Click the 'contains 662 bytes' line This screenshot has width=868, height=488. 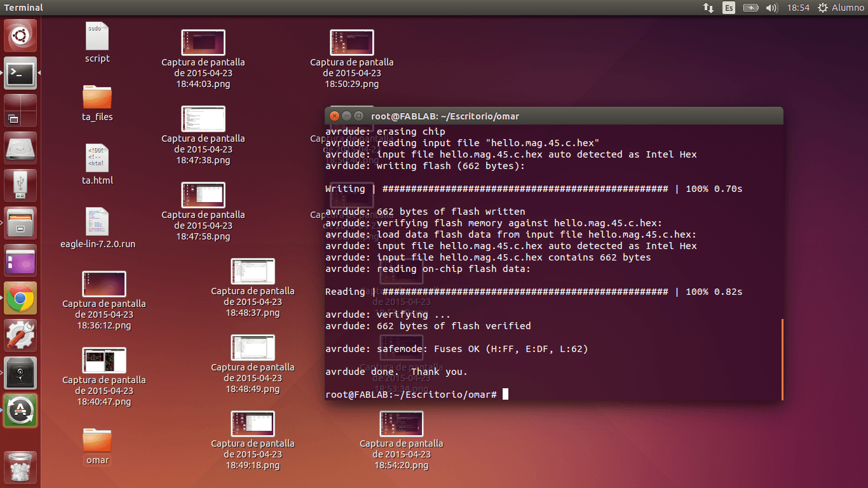488,257
